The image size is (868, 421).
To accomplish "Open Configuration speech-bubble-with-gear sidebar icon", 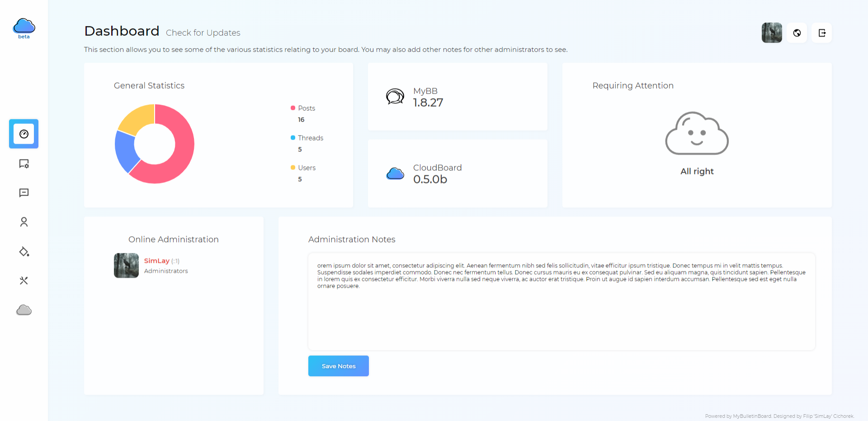I will click(x=24, y=164).
